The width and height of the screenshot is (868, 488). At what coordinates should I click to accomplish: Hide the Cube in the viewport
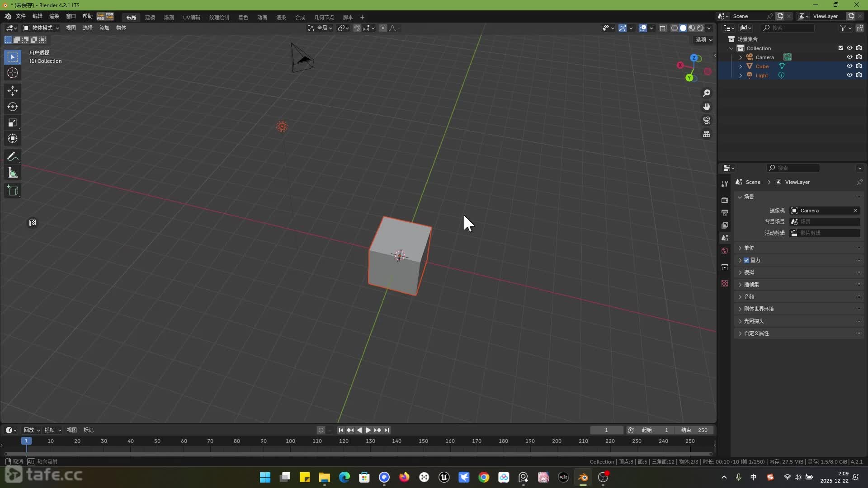coord(849,66)
